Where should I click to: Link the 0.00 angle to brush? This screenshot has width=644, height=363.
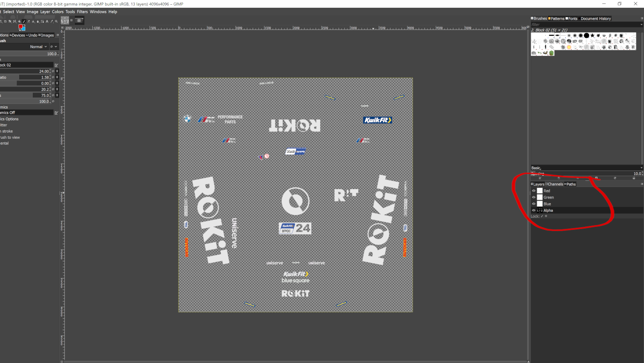57,83
